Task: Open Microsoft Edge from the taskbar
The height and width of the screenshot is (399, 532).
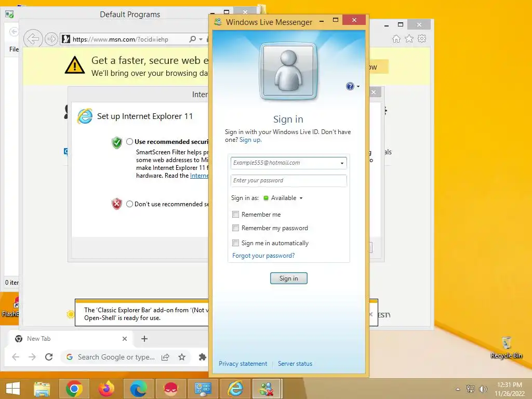Action: [x=138, y=389]
